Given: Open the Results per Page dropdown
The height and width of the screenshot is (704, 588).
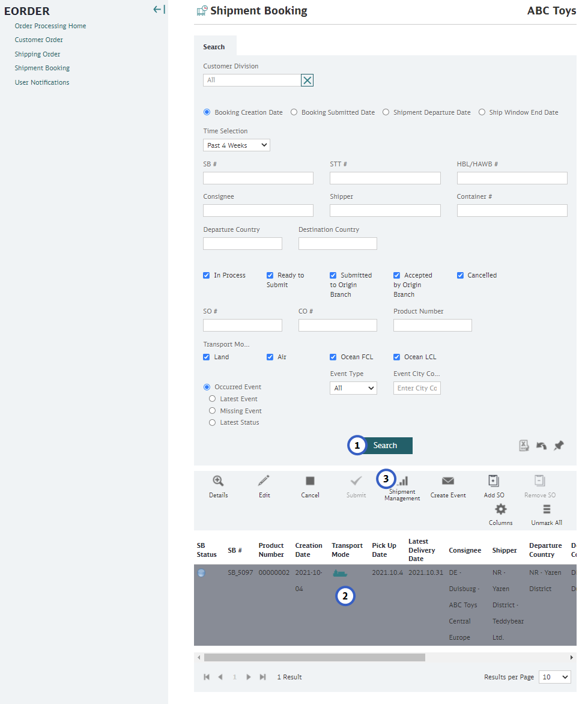Looking at the screenshot, I should point(555,677).
